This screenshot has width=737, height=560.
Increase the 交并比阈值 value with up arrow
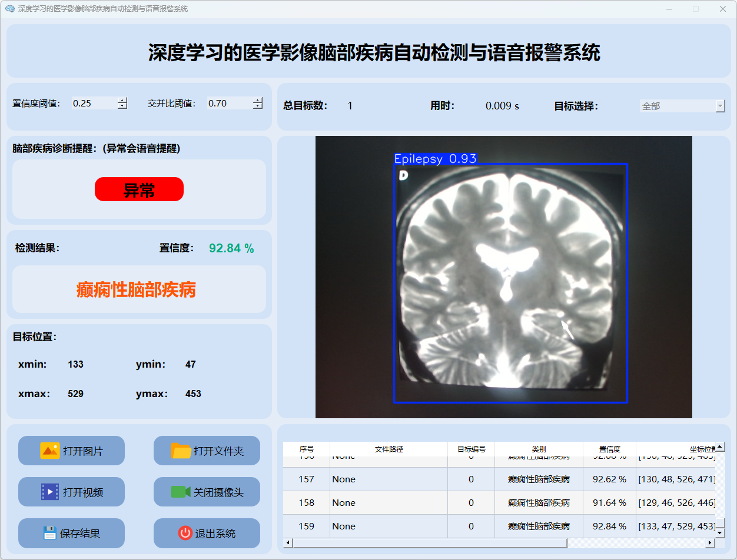pyautogui.click(x=257, y=100)
